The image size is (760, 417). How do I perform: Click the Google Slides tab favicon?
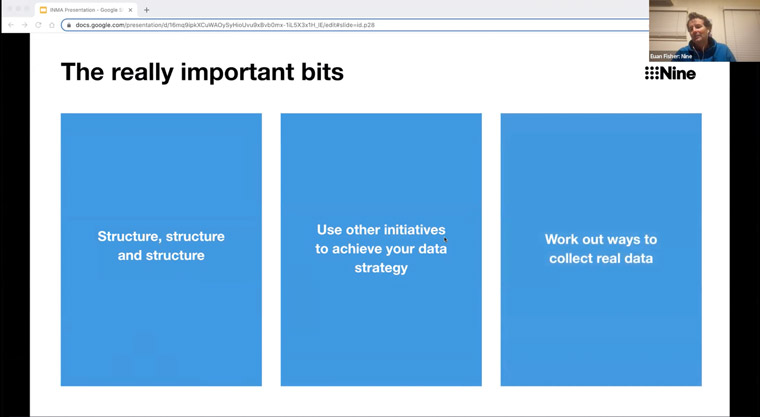click(x=43, y=10)
